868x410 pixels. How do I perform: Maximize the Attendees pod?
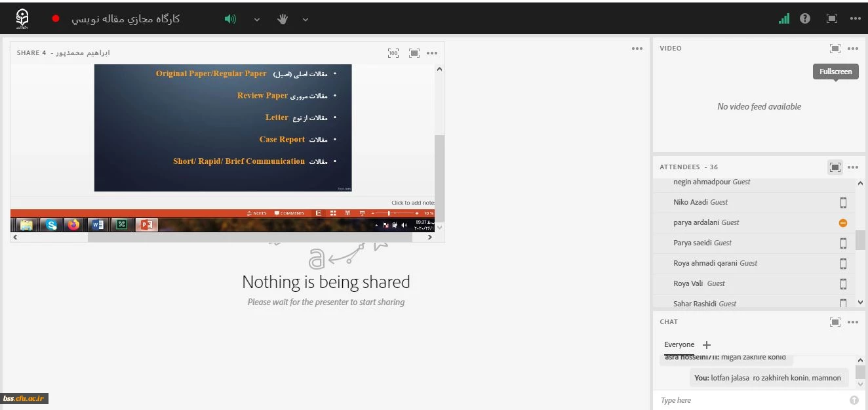[x=835, y=167]
